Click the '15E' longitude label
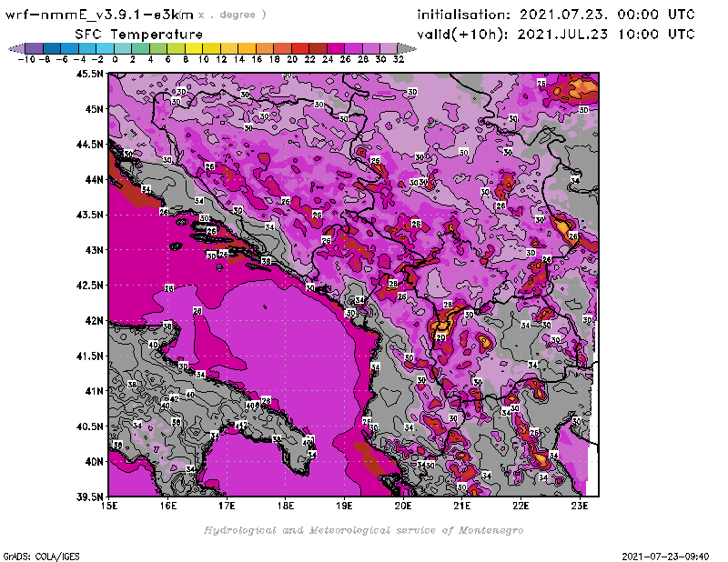Image resolution: width=728 pixels, height=562 pixels. 109,506
